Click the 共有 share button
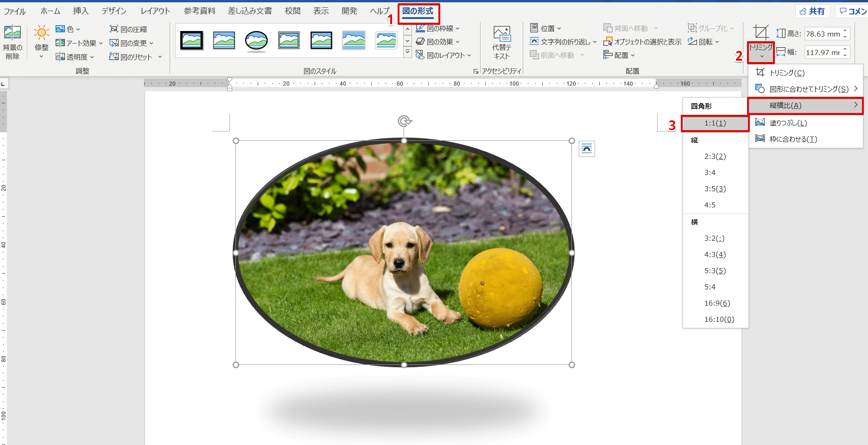 coord(813,11)
